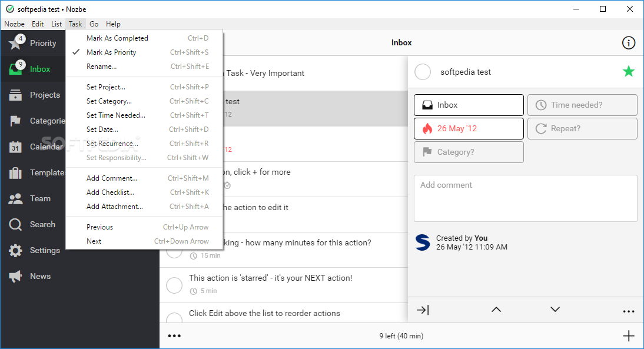
Task: Choose Set Date... menu entry
Action: pos(144,129)
